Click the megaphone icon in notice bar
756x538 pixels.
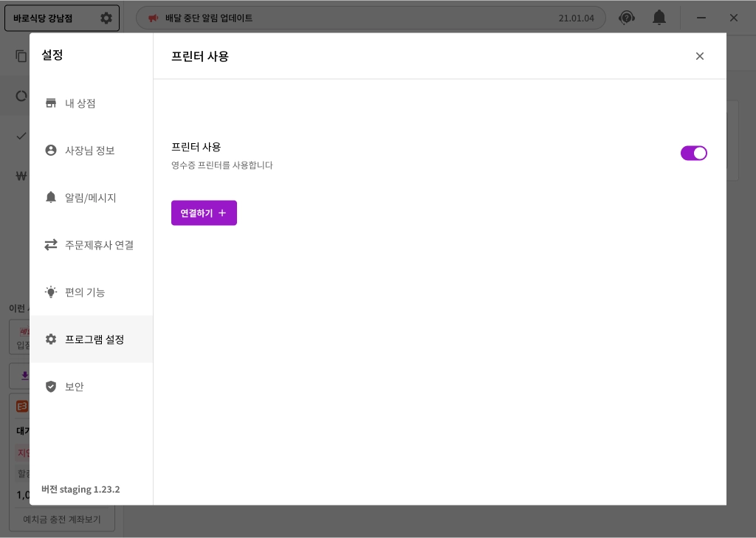click(154, 18)
